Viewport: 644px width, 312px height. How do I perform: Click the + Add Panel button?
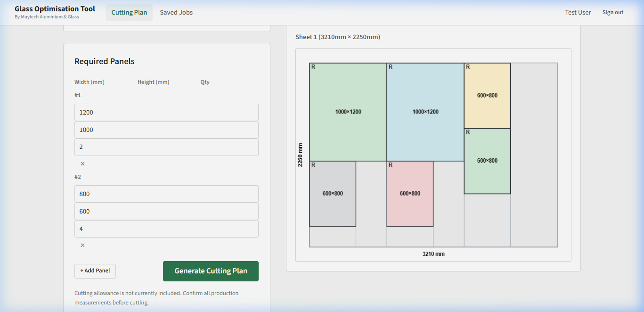tap(95, 271)
